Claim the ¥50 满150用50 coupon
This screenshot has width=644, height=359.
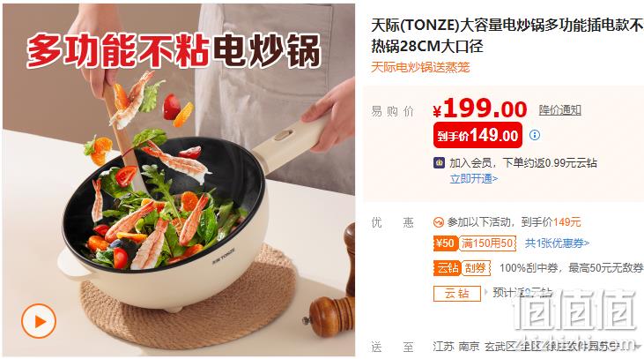[474, 243]
